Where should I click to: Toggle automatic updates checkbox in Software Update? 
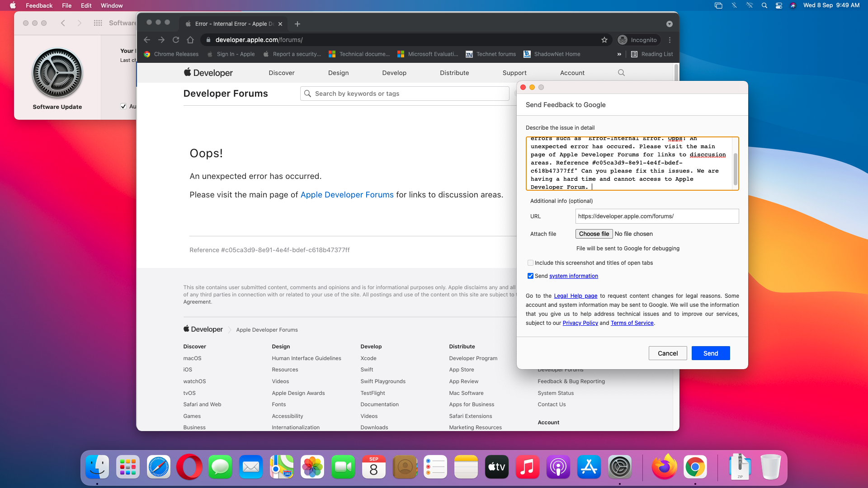pos(123,107)
